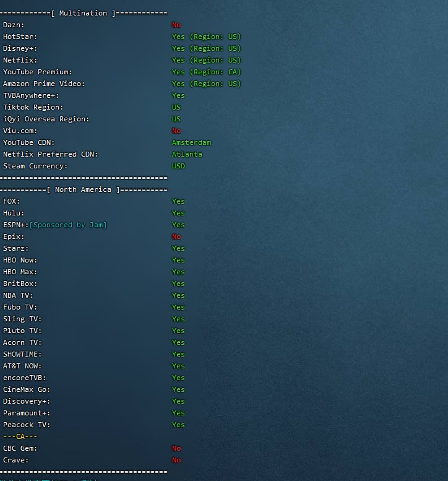
Task: Click the 'Yes' result for Paramount+
Action: point(178,413)
